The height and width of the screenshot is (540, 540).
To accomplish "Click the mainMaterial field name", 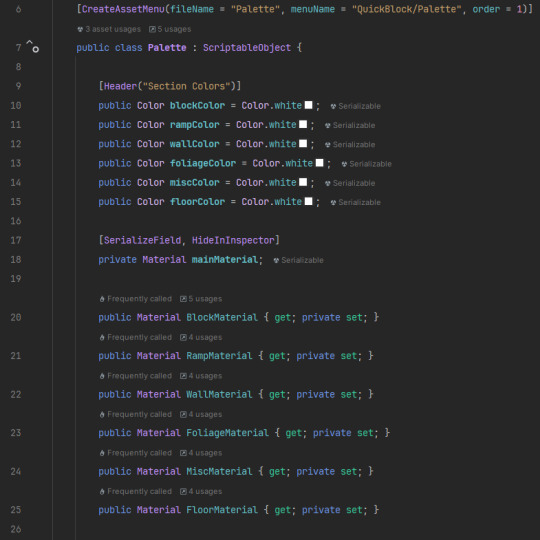I will click(x=225, y=259).
